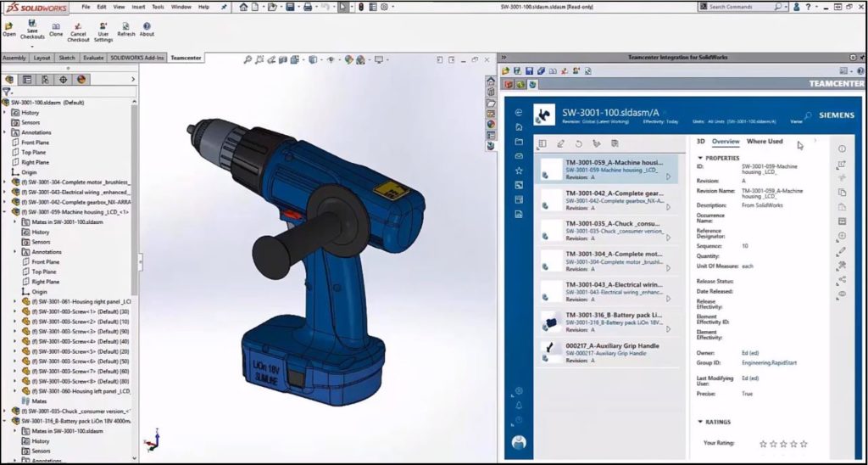Expand the top-level Annotations node
The height and width of the screenshot is (465, 868).
4,132
